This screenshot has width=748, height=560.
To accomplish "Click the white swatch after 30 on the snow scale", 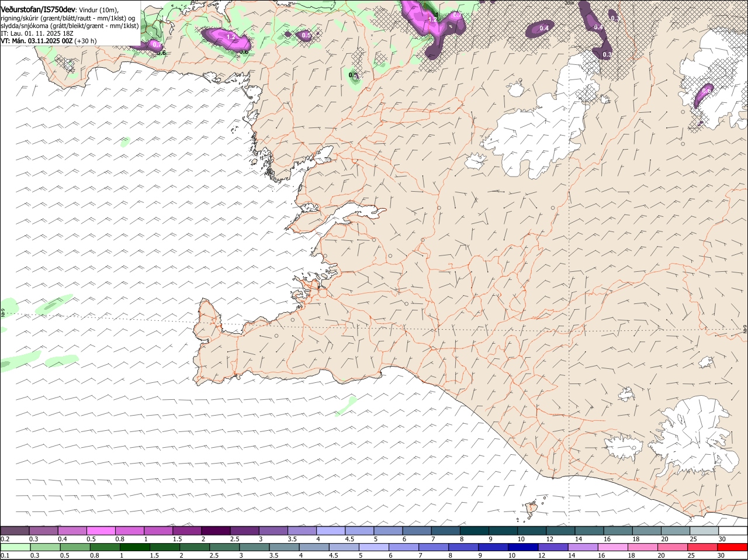I will [733, 531].
